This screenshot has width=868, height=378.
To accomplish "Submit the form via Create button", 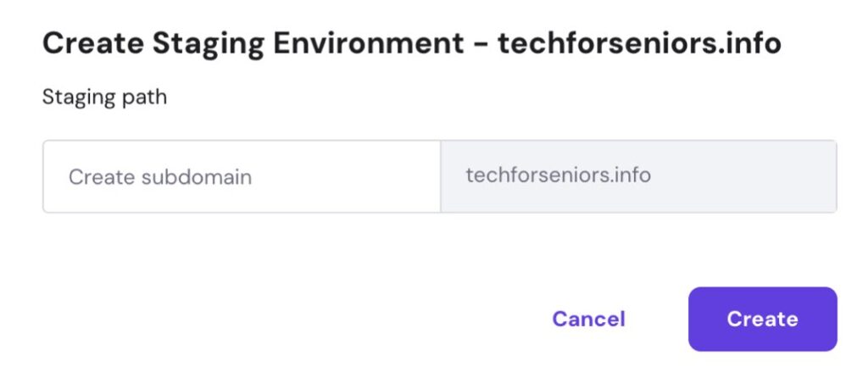I will pyautogui.click(x=762, y=319).
